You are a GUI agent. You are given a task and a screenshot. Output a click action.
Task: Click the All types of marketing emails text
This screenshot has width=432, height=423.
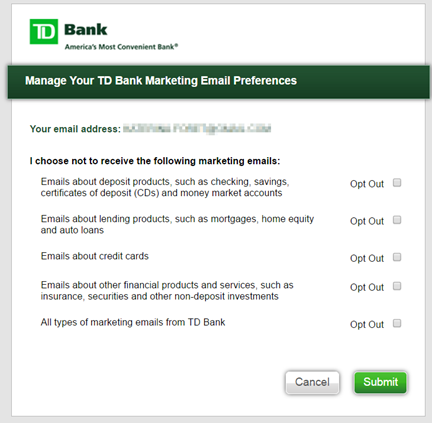coord(133,322)
